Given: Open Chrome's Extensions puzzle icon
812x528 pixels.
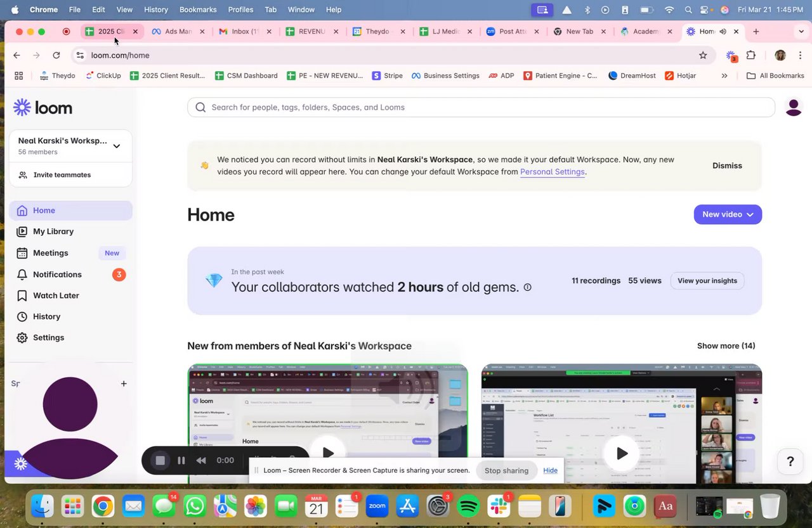Looking at the screenshot, I should (751, 55).
